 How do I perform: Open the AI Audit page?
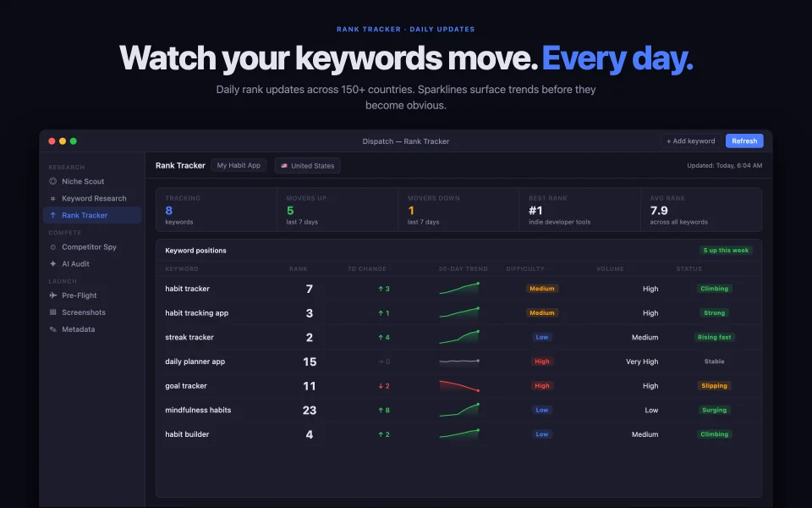[91, 264]
